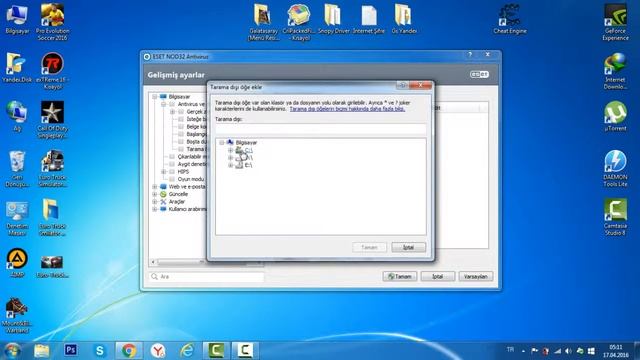
Task: Collapse Bilgisayar node in Gelişmiş ayarlar tree
Action: (155, 97)
